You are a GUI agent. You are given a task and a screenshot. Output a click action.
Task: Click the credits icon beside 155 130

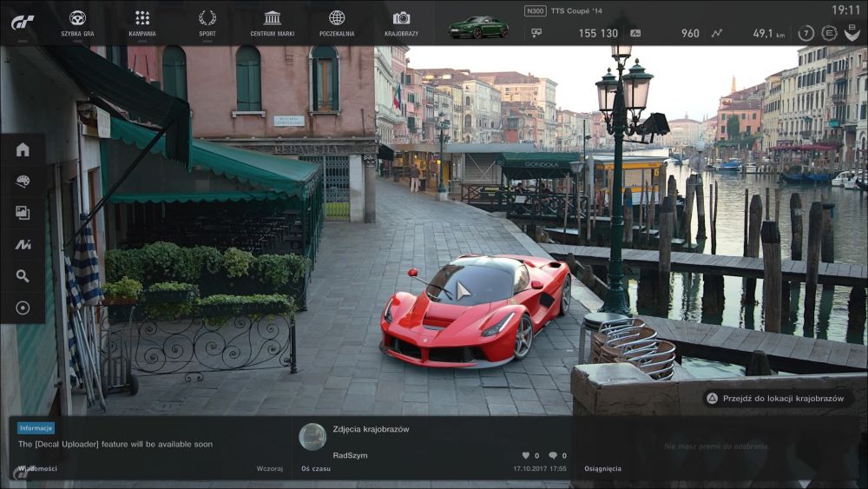[x=536, y=33]
